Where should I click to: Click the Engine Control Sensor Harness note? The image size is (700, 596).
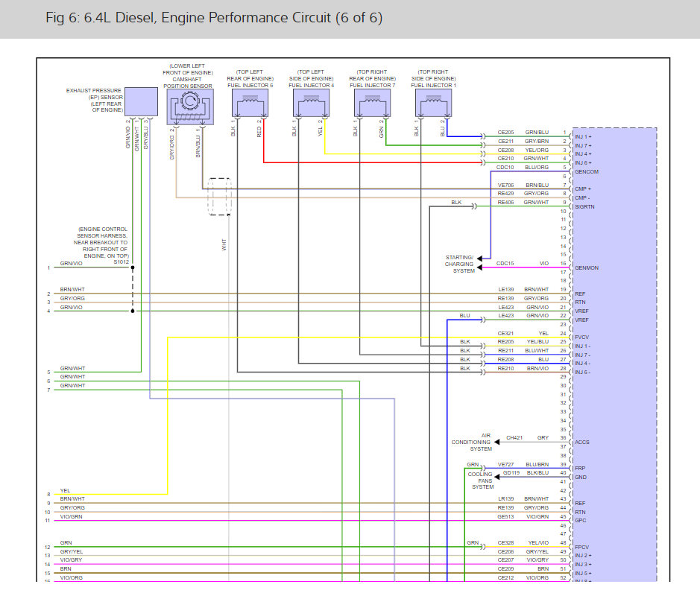tap(102, 242)
